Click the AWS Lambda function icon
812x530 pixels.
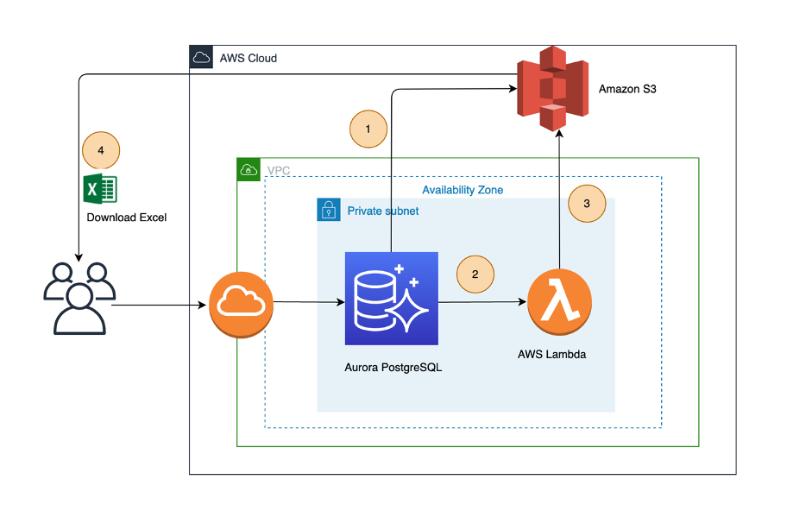(559, 303)
